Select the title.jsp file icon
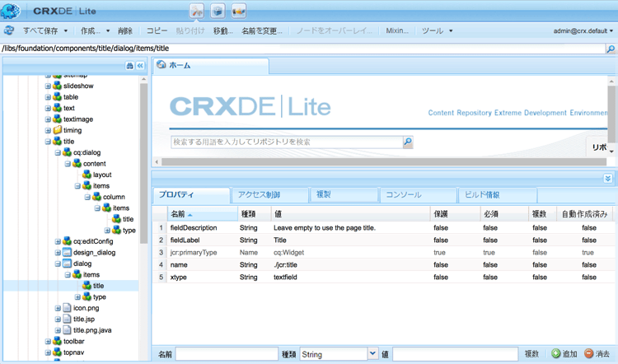618x364 pixels. point(68,319)
